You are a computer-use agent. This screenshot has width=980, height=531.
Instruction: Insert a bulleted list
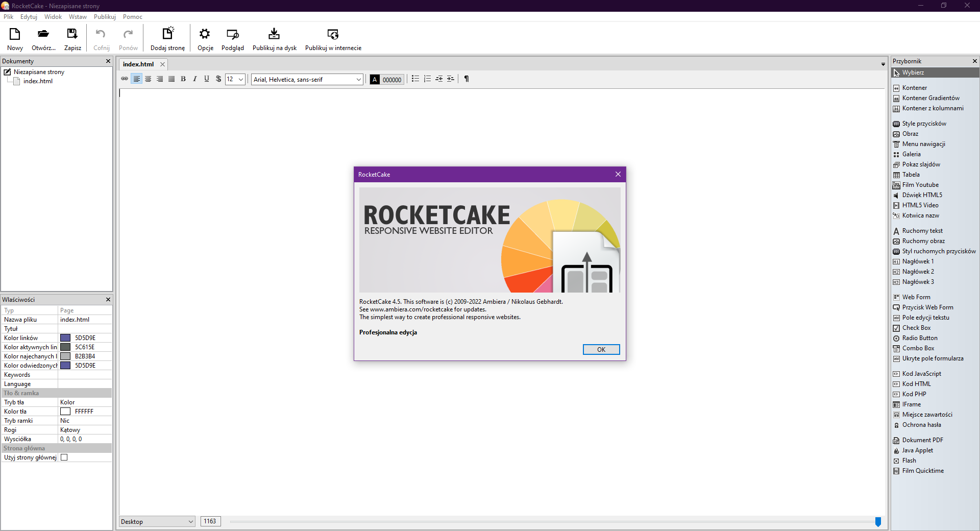tap(415, 79)
